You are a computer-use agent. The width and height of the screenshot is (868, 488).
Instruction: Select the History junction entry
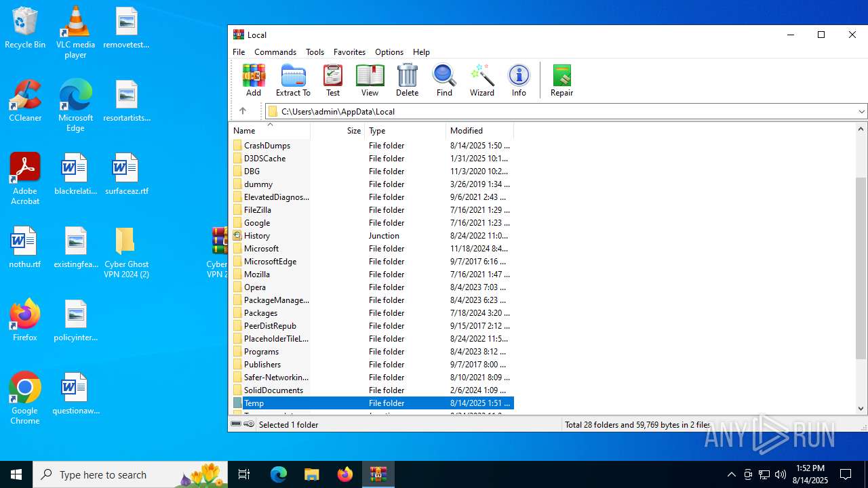(x=372, y=236)
